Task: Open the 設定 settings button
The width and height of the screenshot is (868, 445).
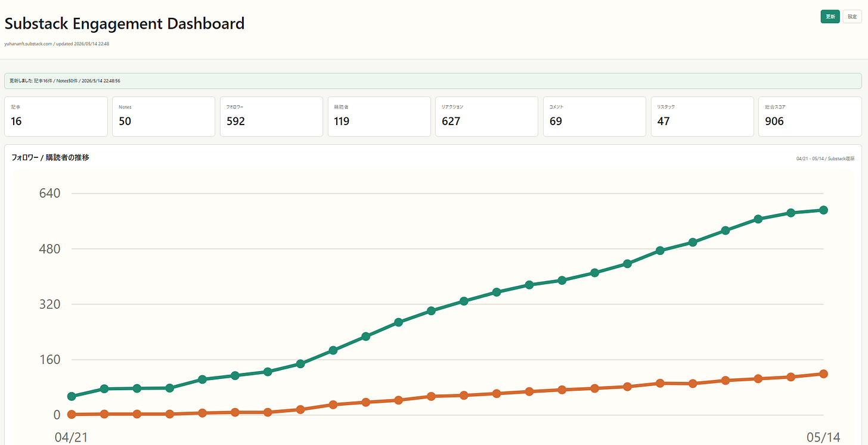Action: tap(852, 17)
